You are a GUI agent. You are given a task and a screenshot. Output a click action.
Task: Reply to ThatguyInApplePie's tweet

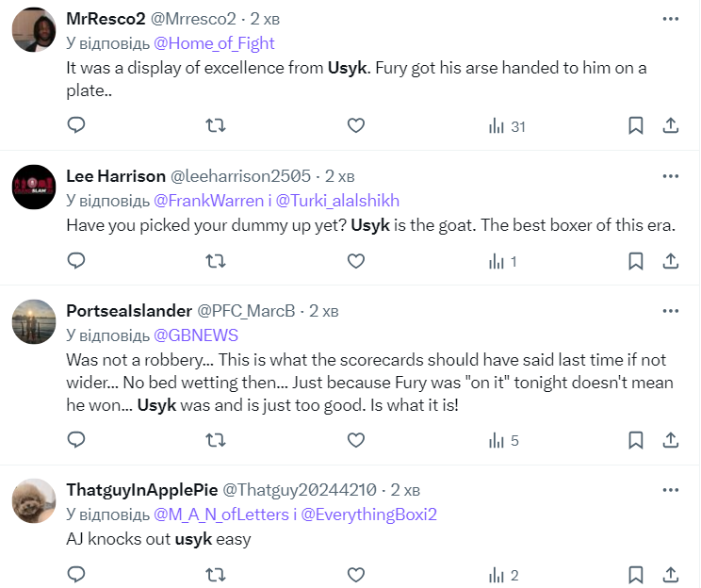(77, 575)
